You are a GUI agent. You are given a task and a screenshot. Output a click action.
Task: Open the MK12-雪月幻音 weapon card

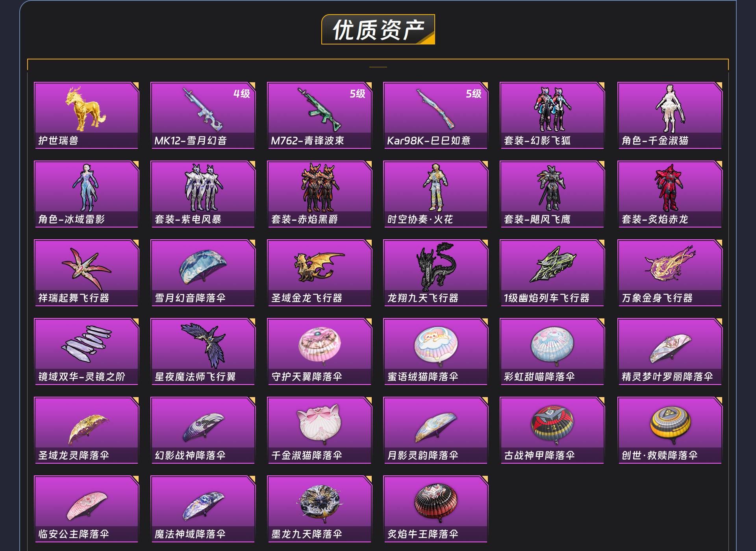[203, 115]
